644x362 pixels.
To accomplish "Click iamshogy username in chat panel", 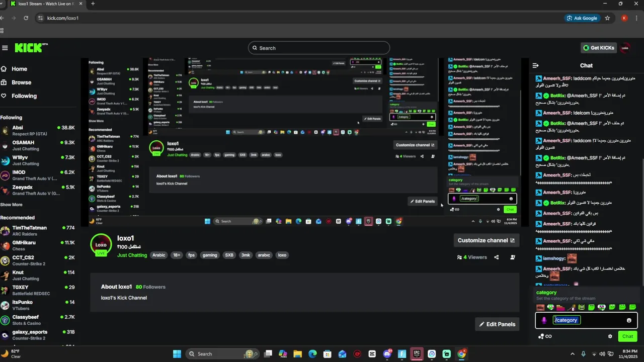I will [x=554, y=258].
